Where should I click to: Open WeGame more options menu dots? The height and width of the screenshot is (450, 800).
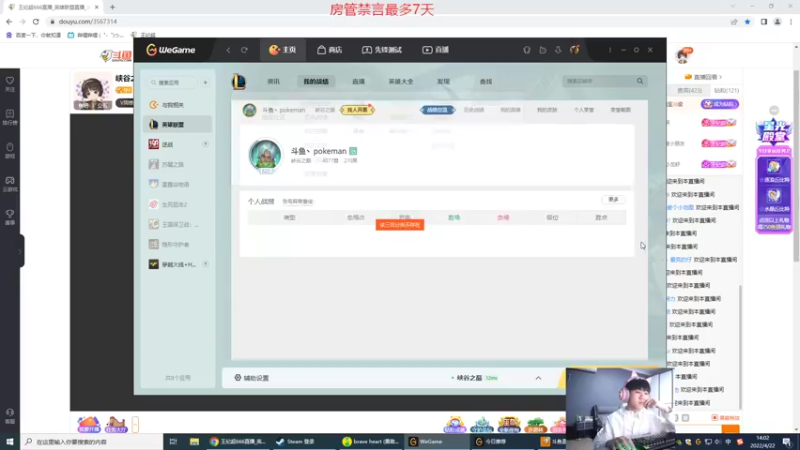click(x=610, y=50)
